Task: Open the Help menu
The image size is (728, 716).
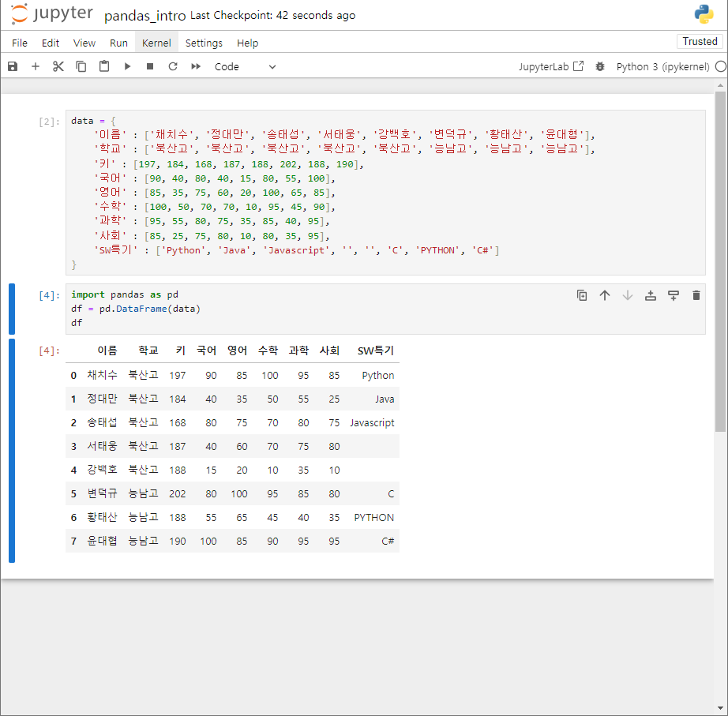Action: pyautogui.click(x=247, y=43)
